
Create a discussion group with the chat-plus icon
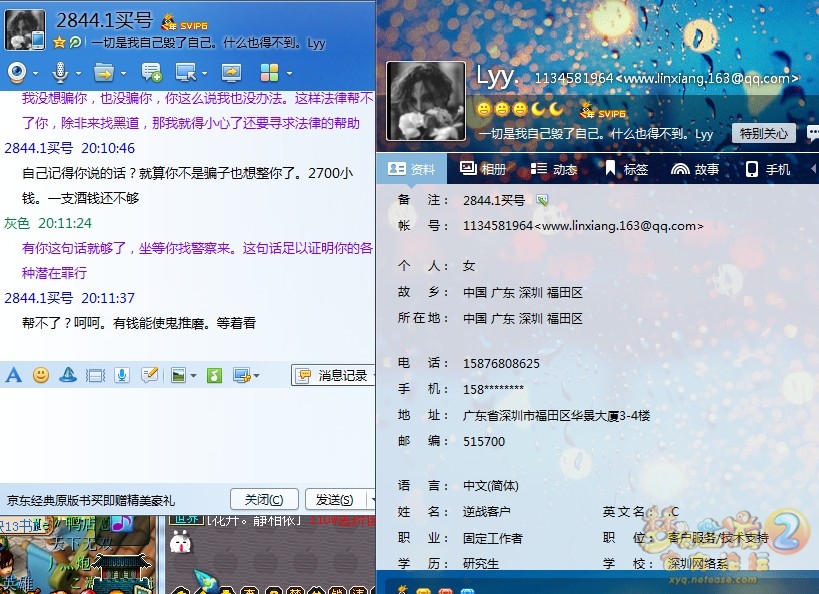coord(151,72)
